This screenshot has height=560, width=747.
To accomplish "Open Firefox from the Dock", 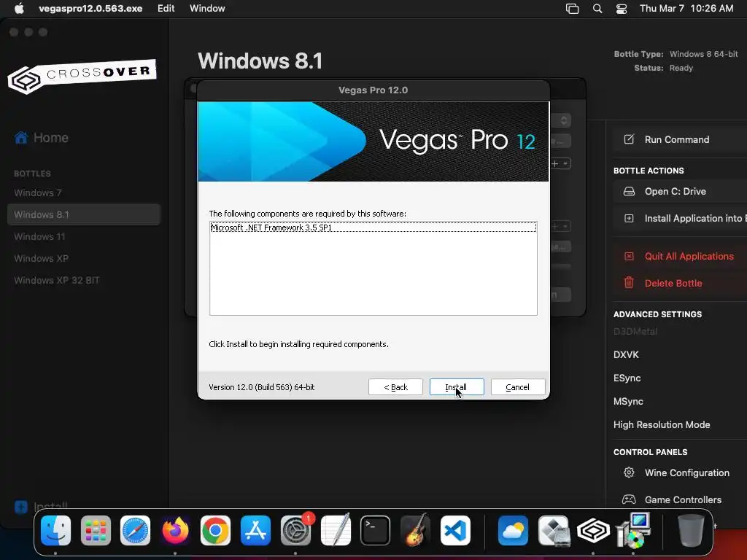I will click(175, 531).
